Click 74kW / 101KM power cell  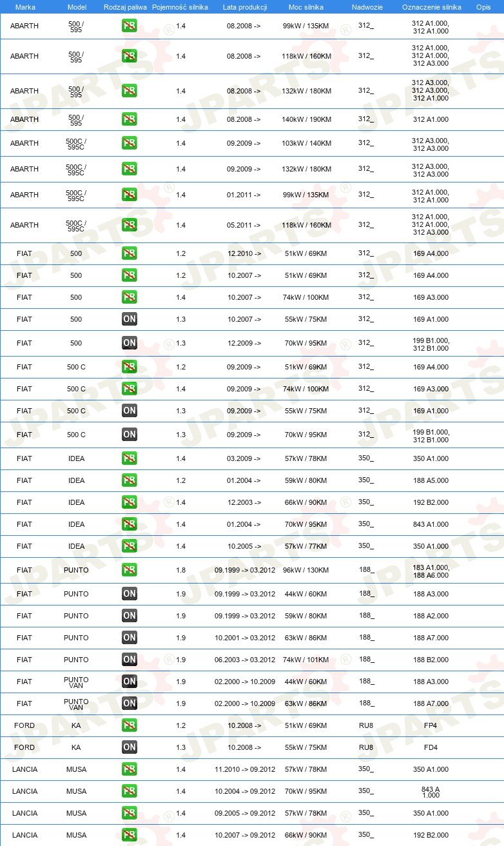pyautogui.click(x=307, y=660)
